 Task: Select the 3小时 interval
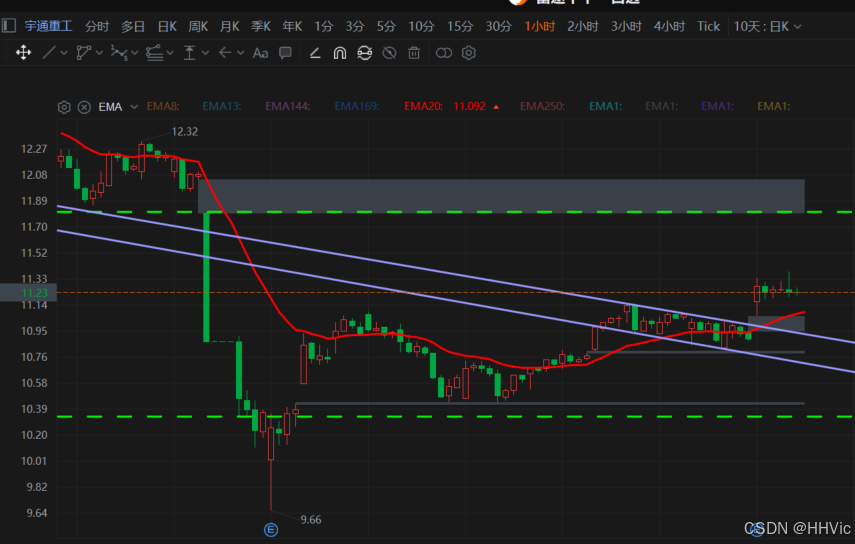click(x=626, y=26)
